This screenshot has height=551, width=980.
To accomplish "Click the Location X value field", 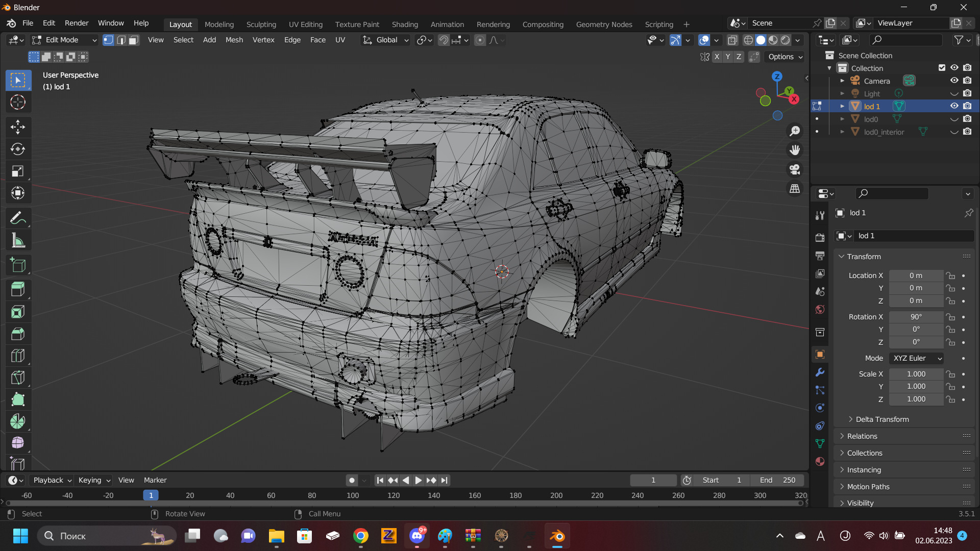I will [916, 275].
